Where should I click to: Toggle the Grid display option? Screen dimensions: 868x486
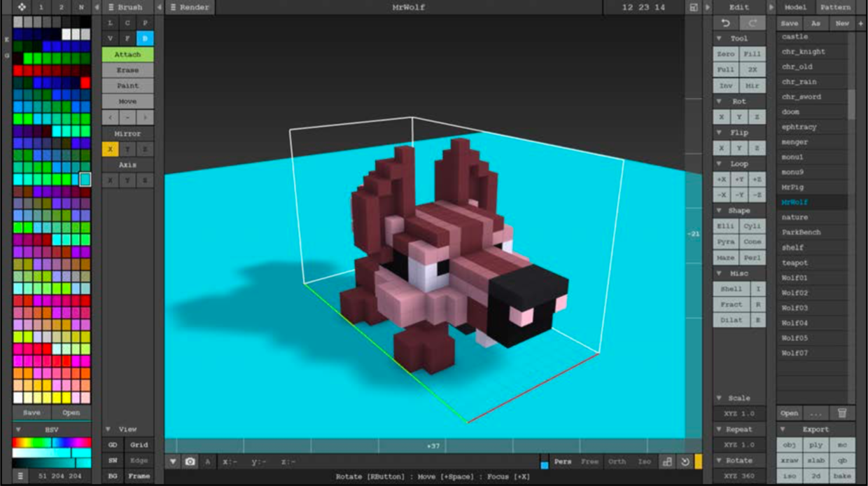tap(139, 445)
